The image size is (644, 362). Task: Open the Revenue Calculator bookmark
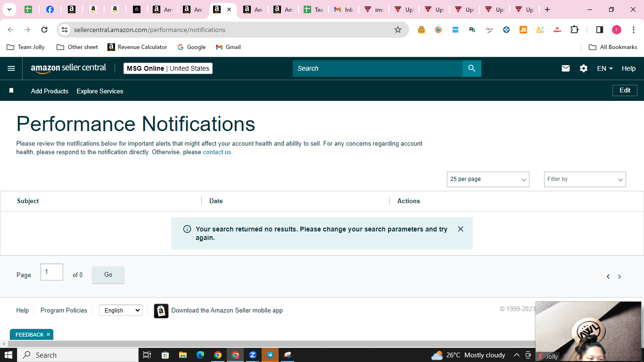tap(138, 47)
